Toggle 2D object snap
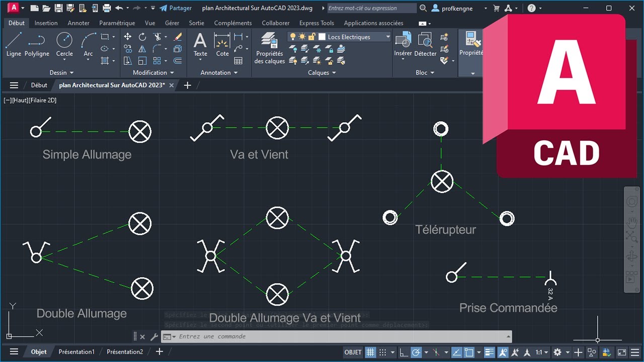The image size is (644, 362). pyautogui.click(x=469, y=352)
